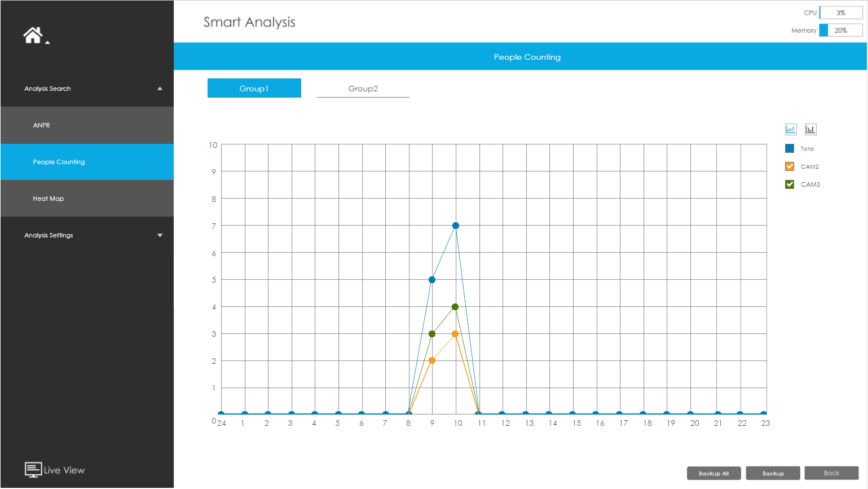
Task: Open the Home menu icon
Action: [x=33, y=35]
